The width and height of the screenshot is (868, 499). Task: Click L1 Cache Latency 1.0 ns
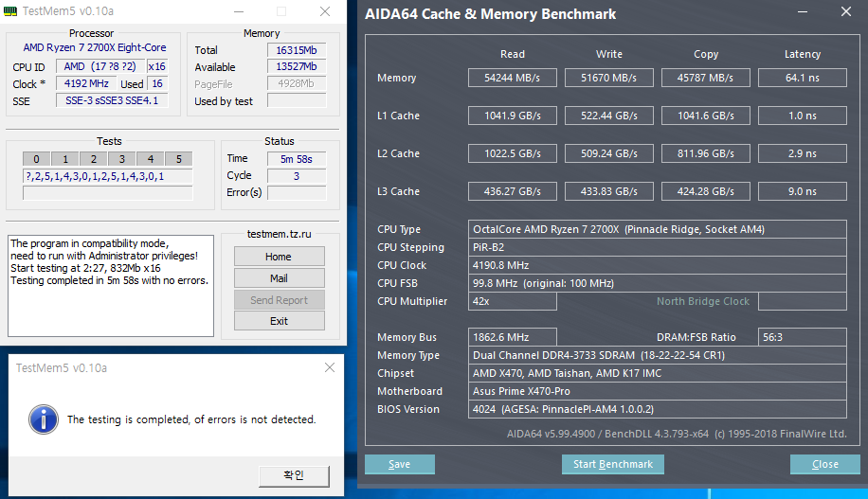[x=802, y=116]
